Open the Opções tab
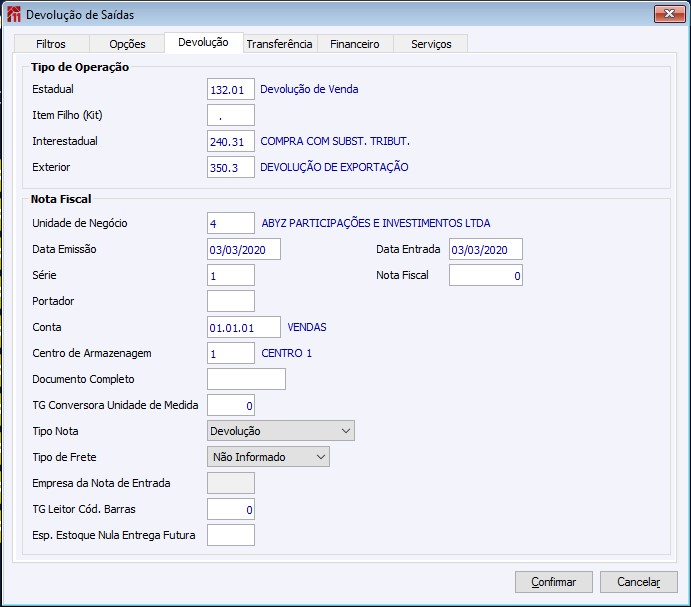 pos(127,44)
